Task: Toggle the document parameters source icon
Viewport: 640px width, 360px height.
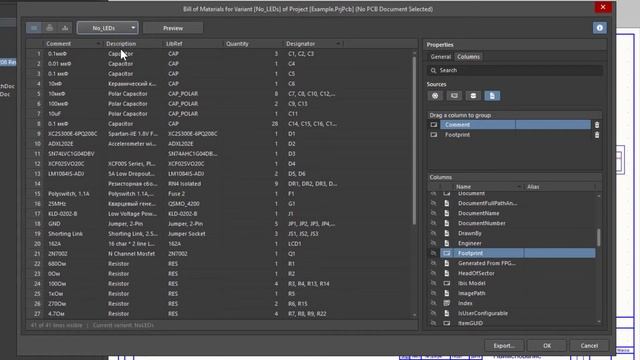Action: tap(492, 96)
